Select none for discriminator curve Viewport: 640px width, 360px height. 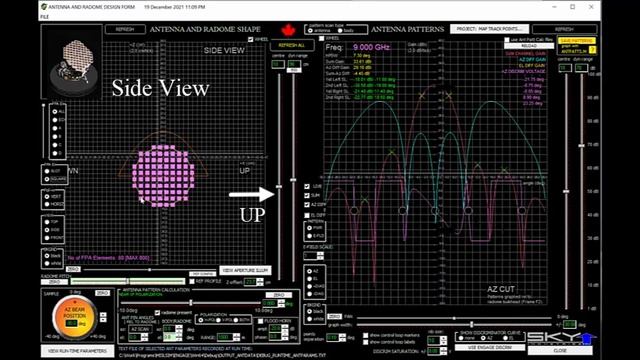click(x=462, y=338)
